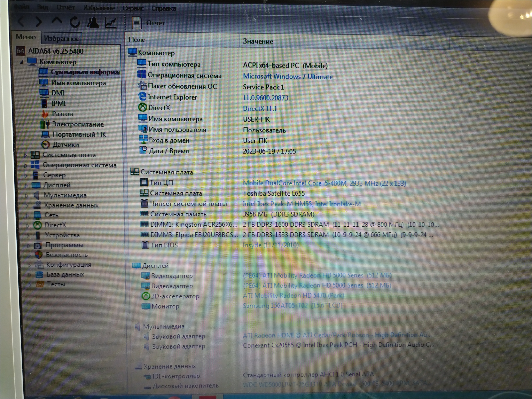Viewport: 532px width, 399px height.
Task: Click the Дата / Время clock icon
Action: [x=143, y=150]
